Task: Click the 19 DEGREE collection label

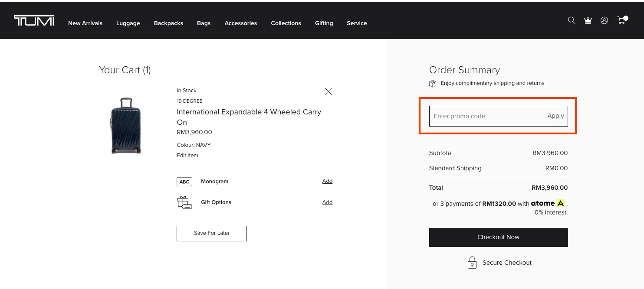Action: pos(189,101)
